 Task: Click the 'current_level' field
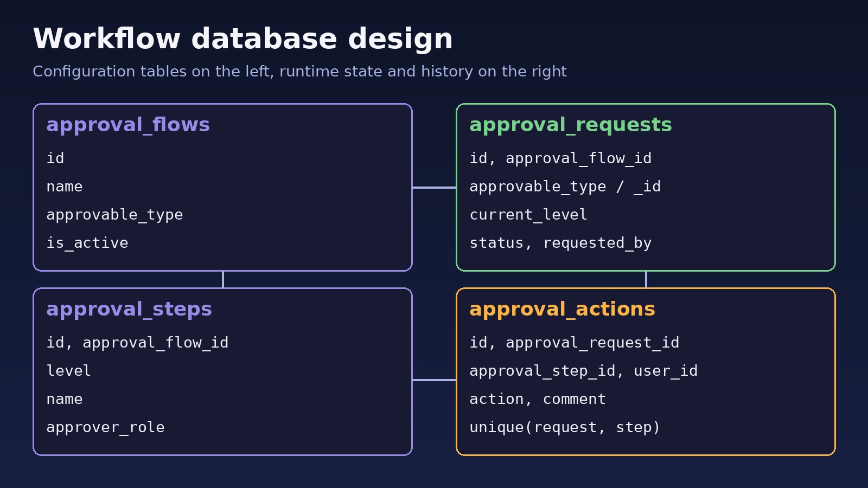pyautogui.click(x=528, y=215)
